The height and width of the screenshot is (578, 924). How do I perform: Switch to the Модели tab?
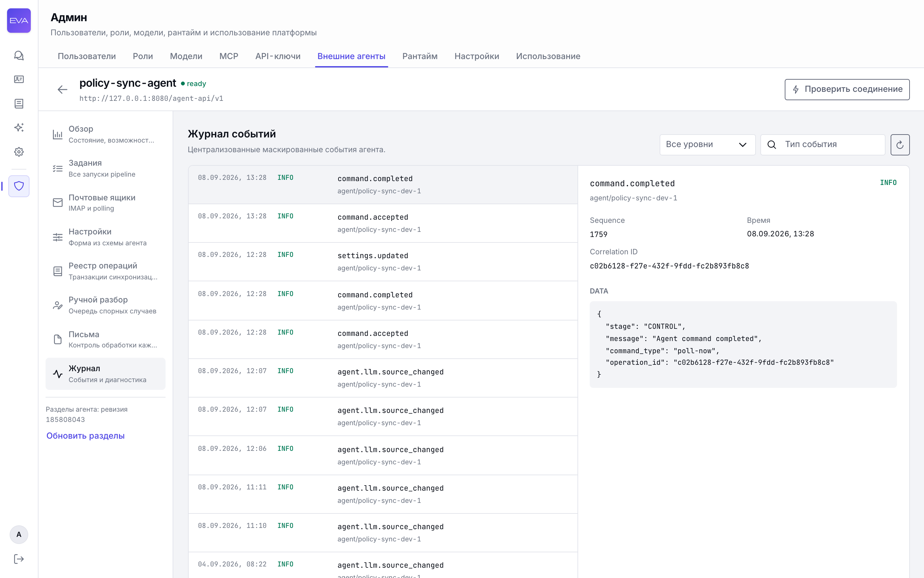186,56
